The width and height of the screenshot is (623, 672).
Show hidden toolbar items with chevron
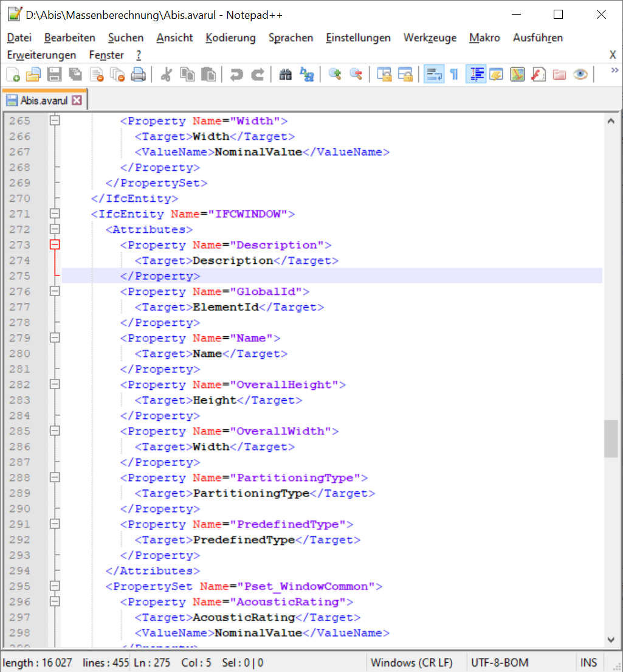click(614, 71)
